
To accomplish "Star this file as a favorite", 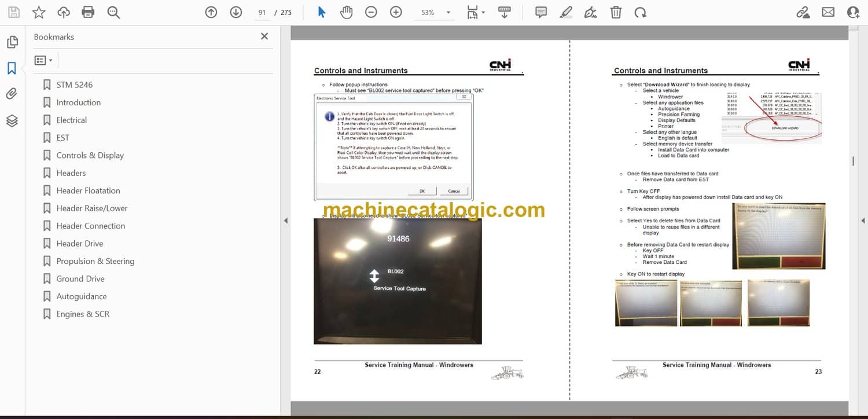I will (39, 12).
